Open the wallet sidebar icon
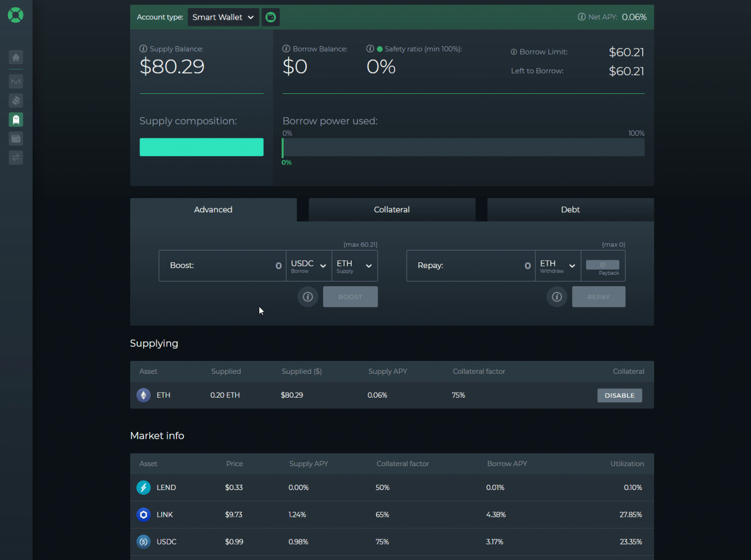 tap(16, 138)
